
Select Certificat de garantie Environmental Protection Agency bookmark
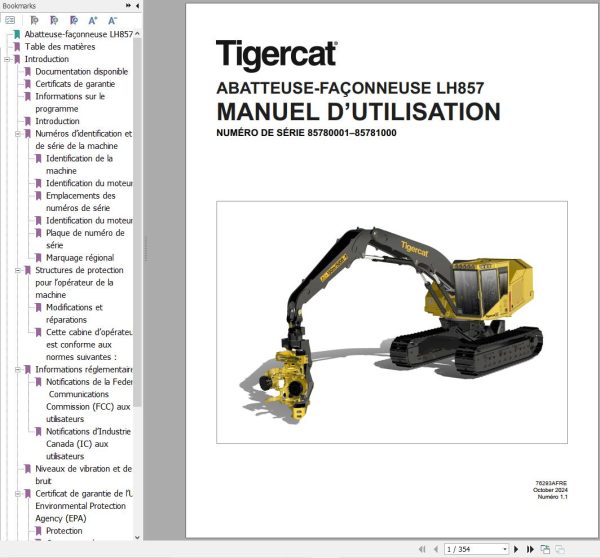point(84,506)
